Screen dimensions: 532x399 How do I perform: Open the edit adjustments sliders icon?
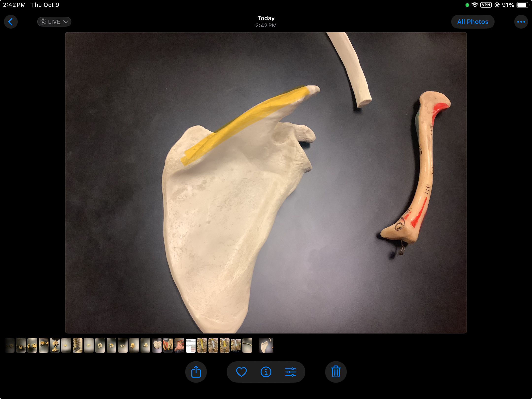290,372
